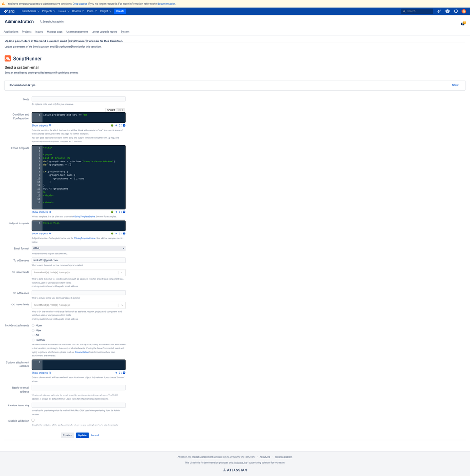
Task: Select the Custom attachments radio button
Action: [x=33, y=340]
